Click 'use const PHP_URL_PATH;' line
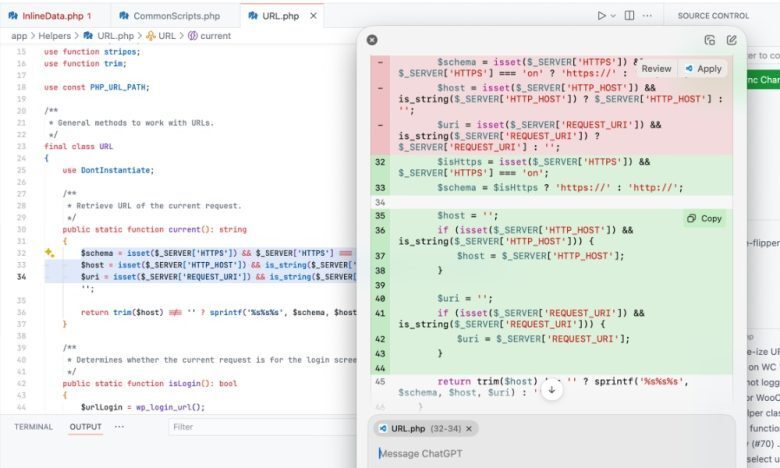This screenshot has height=468, width=780. point(97,87)
